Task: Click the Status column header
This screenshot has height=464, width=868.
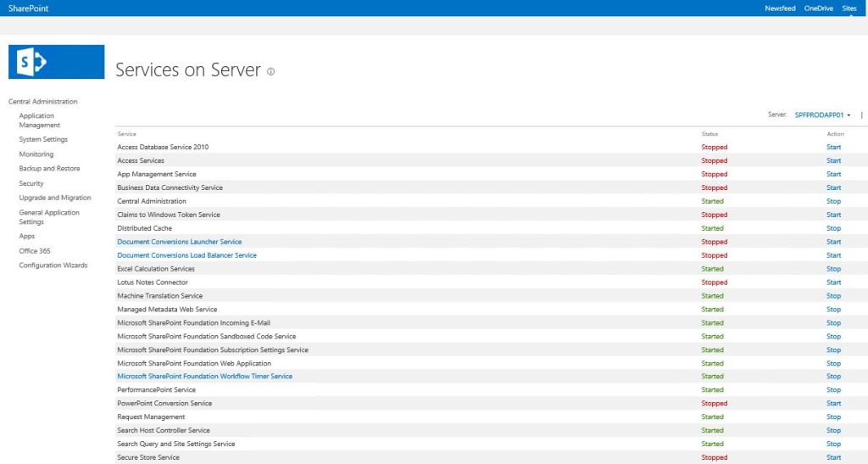Action: click(709, 134)
